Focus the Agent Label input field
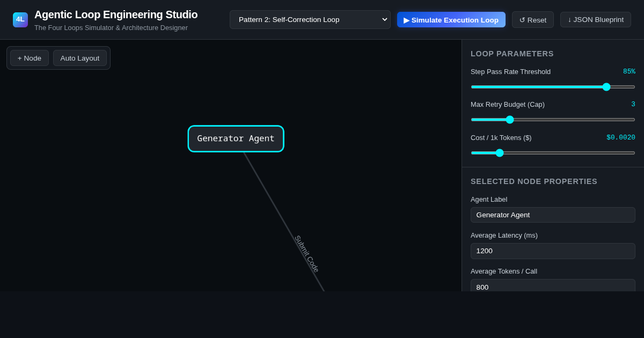Screen dimensions: 644x338 click(x=553, y=215)
